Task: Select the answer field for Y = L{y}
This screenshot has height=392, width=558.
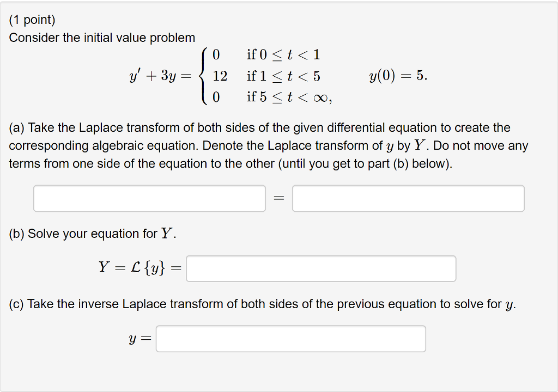Action: click(321, 268)
